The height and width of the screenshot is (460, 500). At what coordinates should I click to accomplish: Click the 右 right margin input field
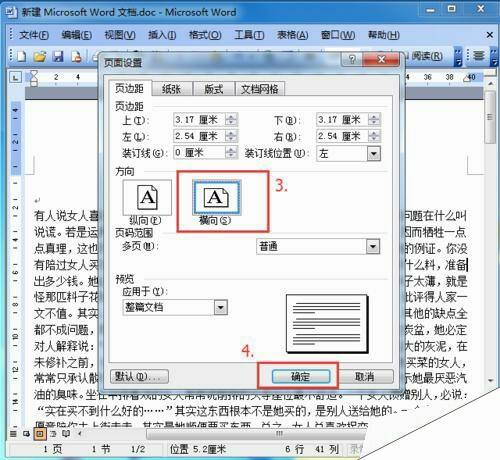(x=342, y=136)
